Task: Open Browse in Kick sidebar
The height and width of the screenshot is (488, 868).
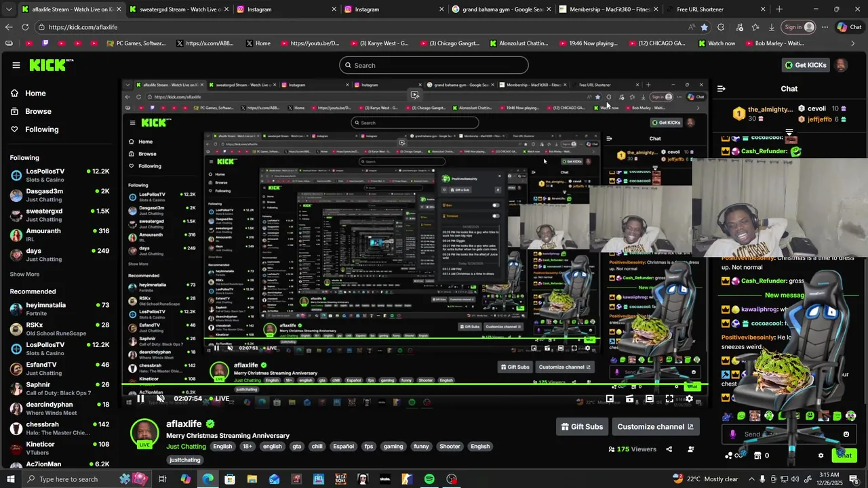Action: [38, 111]
